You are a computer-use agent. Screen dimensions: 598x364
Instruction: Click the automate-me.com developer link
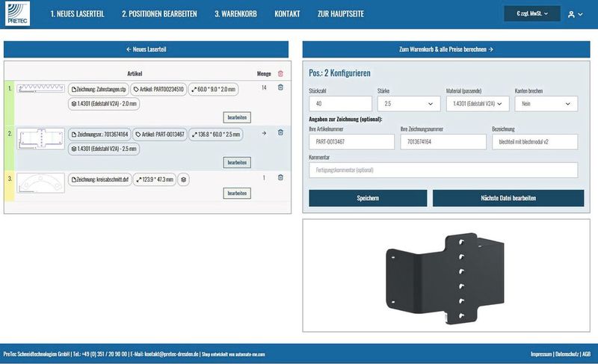point(250,354)
